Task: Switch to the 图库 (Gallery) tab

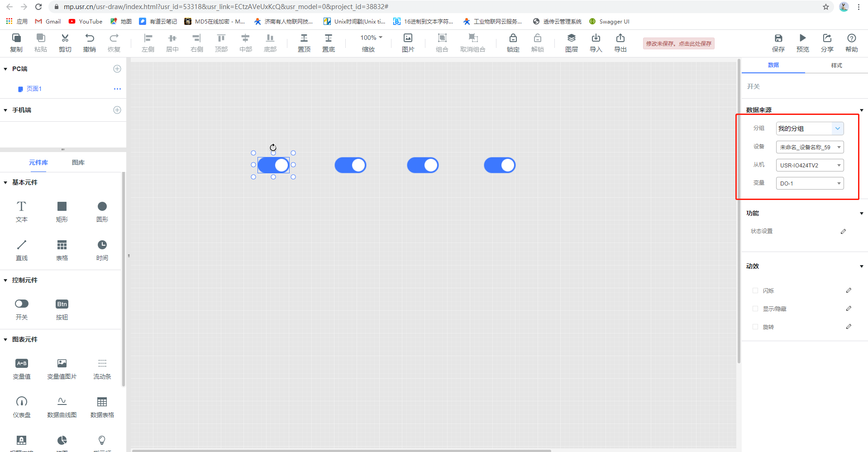Action: tap(78, 162)
